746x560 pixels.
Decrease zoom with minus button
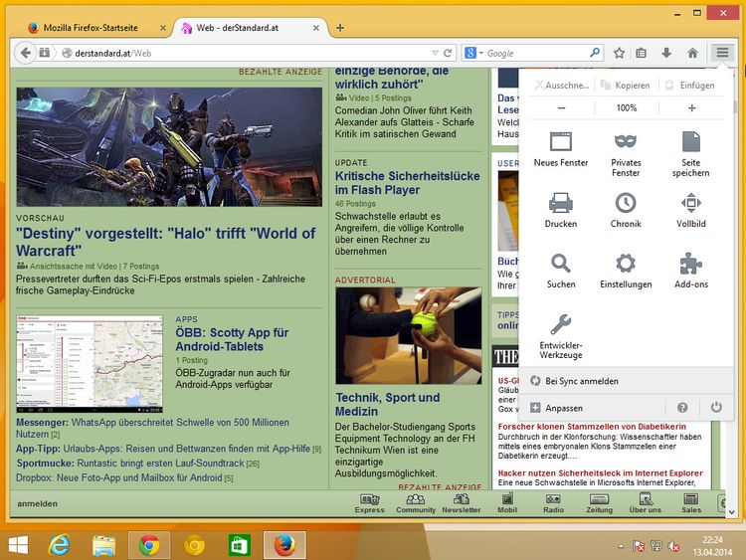click(561, 108)
